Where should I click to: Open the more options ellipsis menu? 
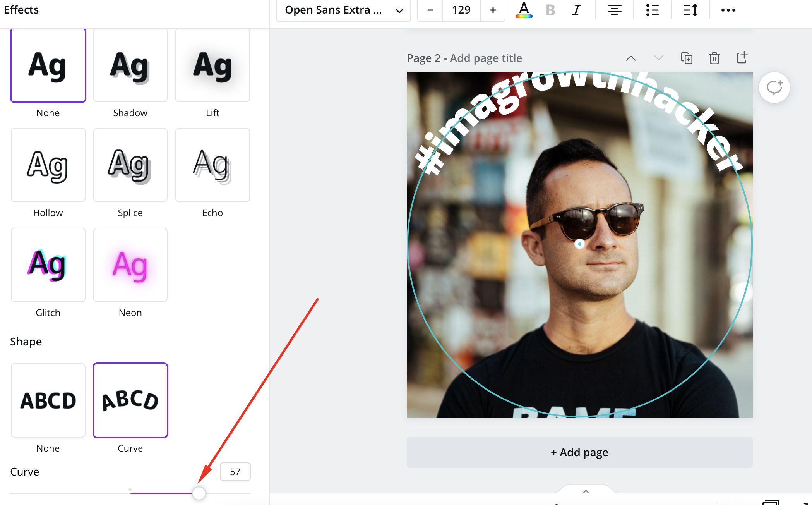click(728, 10)
